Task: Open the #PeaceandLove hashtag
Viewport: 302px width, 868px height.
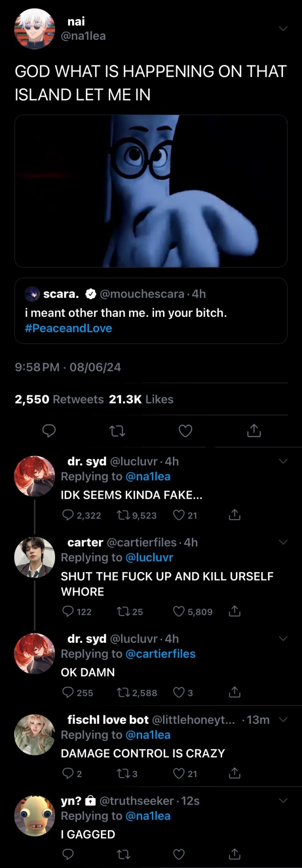Action: pos(69,328)
